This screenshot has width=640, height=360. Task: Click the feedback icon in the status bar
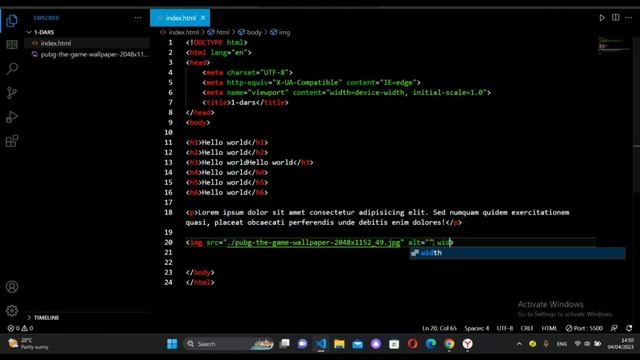click(x=614, y=328)
